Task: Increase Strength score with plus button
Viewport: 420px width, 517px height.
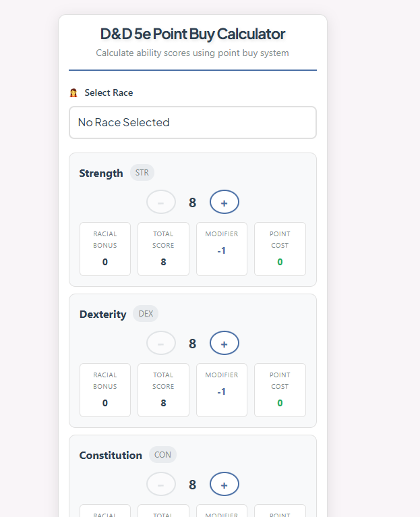Action: [224, 202]
